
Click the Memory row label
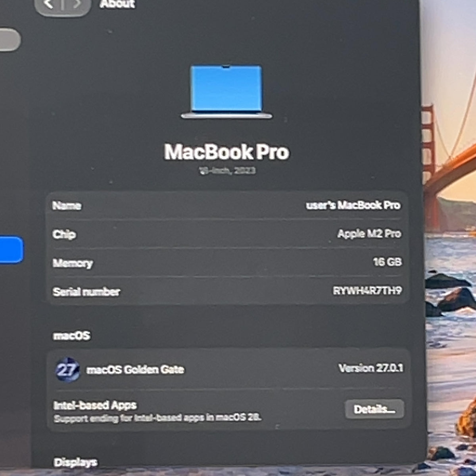(x=73, y=263)
